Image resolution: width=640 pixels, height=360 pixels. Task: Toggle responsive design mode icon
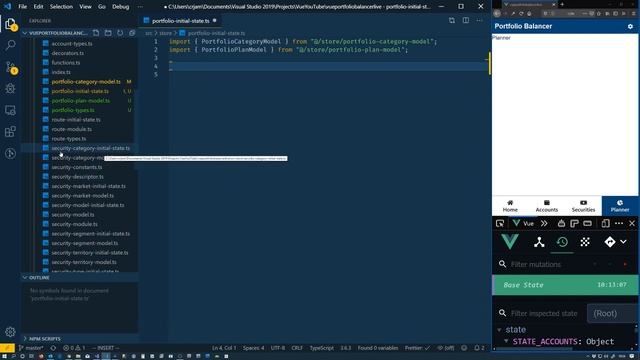pos(606,223)
